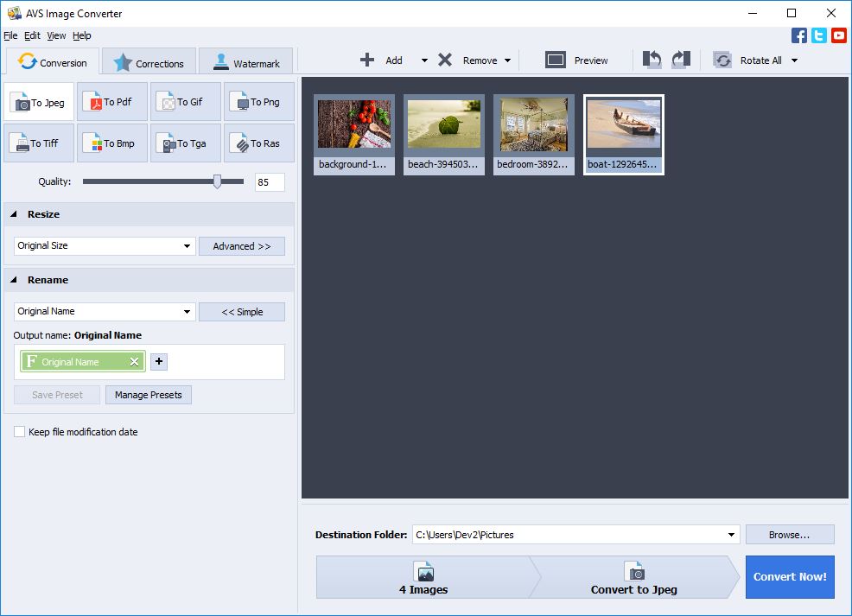Select the background-1... image thumbnail
Image resolution: width=852 pixels, height=616 pixels.
(353, 135)
